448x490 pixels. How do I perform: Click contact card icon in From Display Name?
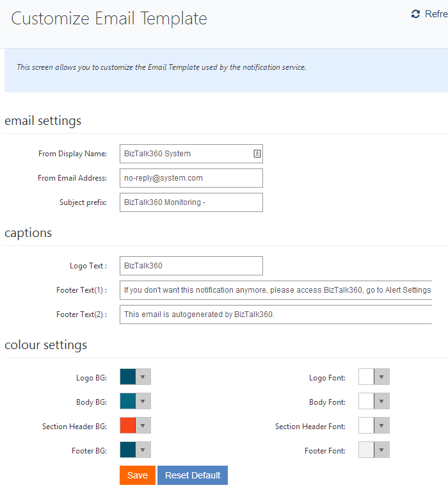pos(257,154)
